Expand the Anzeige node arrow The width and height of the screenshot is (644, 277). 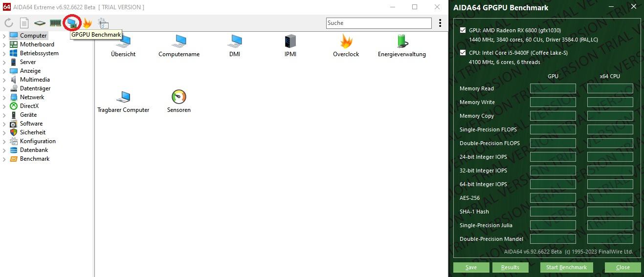coord(4,71)
